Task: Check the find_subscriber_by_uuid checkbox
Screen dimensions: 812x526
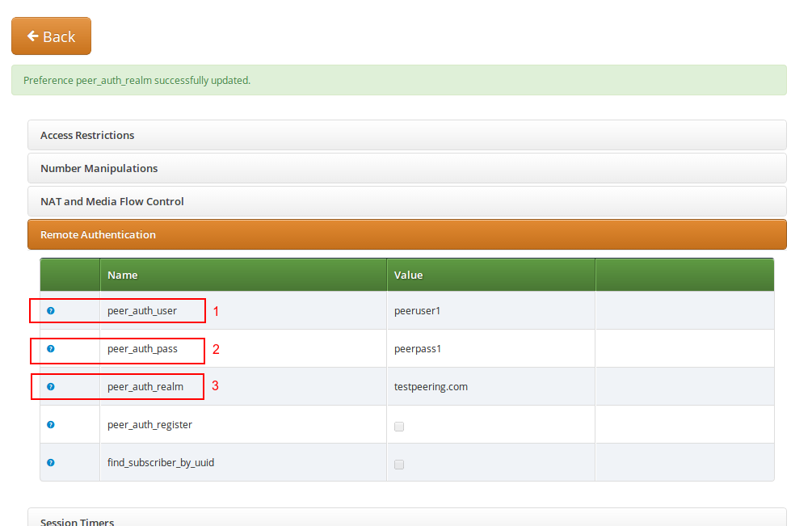Action: click(399, 464)
